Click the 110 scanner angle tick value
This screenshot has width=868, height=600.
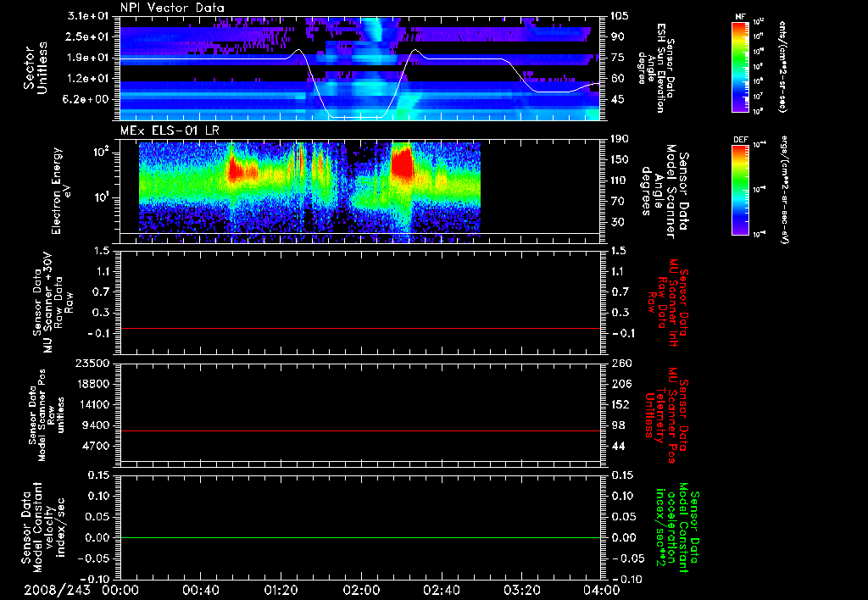point(620,181)
